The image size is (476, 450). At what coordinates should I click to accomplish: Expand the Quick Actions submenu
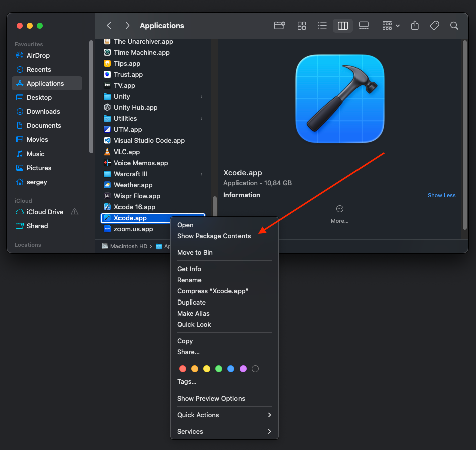[224, 415]
